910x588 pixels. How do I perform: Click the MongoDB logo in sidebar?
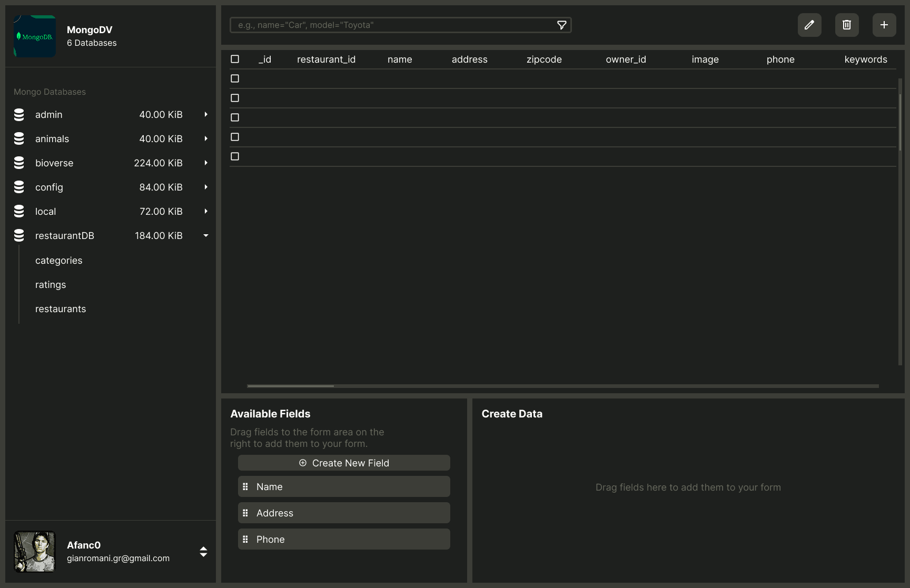click(x=35, y=36)
